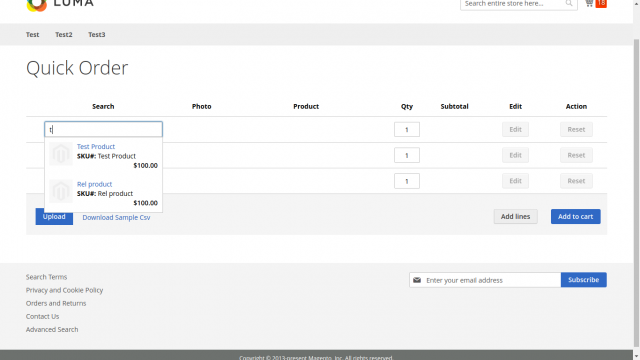Click the Upload button
The image size is (640, 360).
[54, 217]
